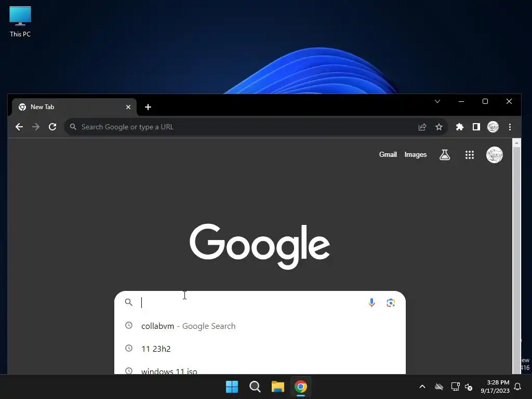Search by image with Google Lens icon
This screenshot has width=532, height=399.
pos(391,302)
